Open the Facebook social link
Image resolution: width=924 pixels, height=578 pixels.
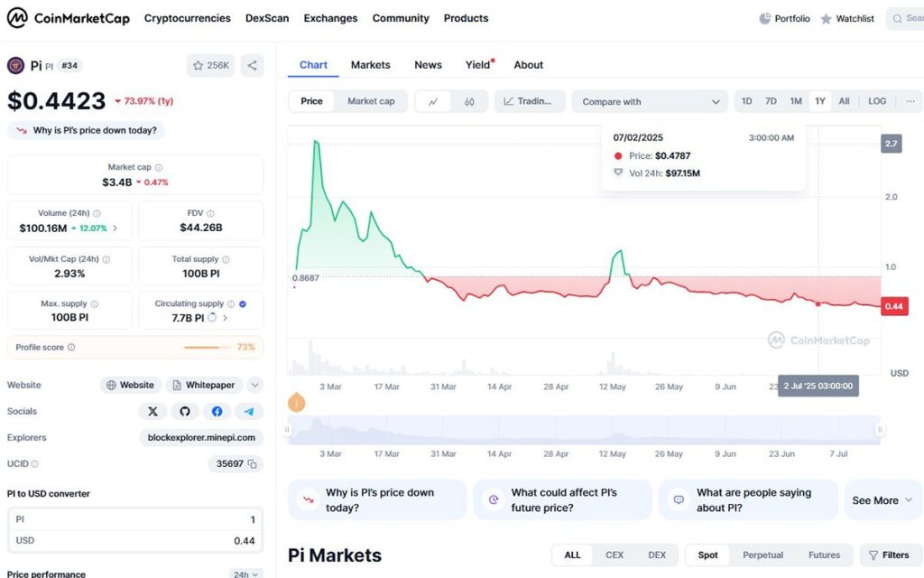click(x=217, y=411)
